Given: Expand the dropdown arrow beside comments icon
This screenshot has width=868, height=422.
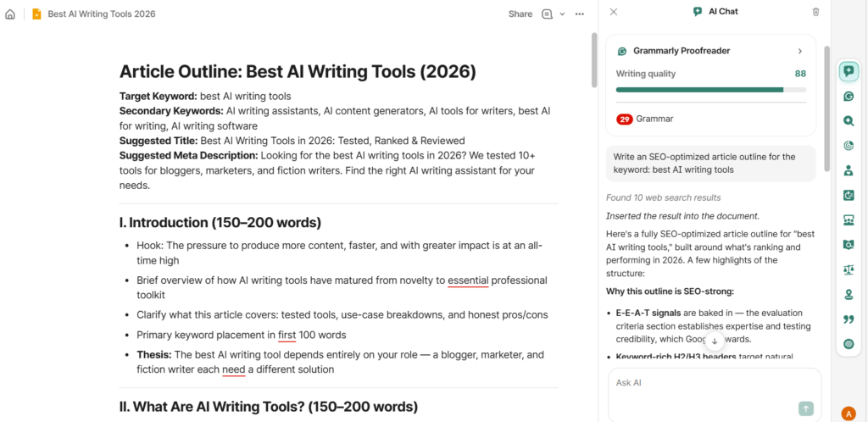Looking at the screenshot, I should (562, 14).
